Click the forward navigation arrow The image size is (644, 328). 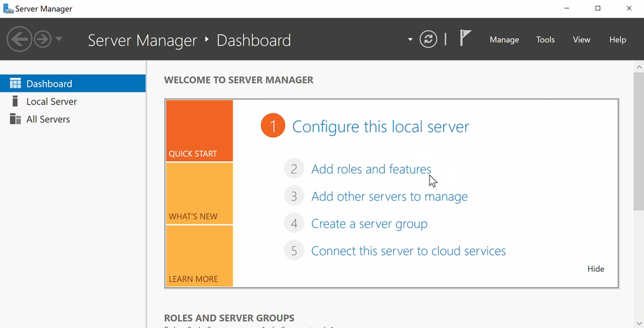coord(42,39)
